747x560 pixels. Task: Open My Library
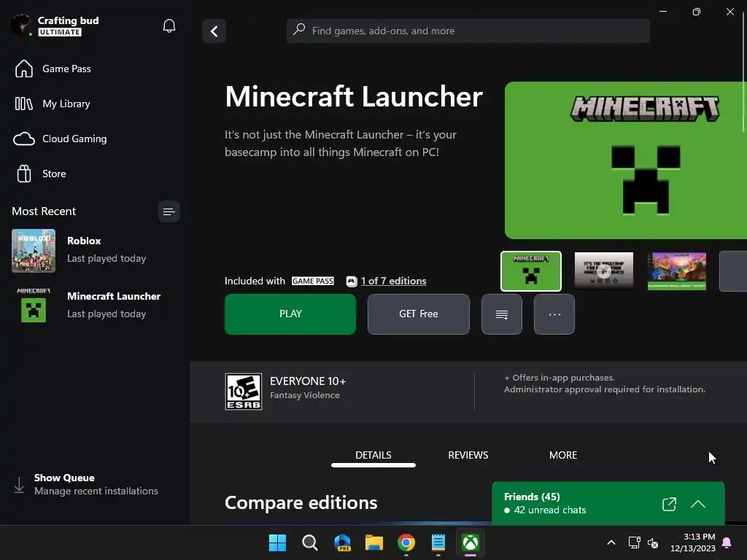click(x=95, y=104)
